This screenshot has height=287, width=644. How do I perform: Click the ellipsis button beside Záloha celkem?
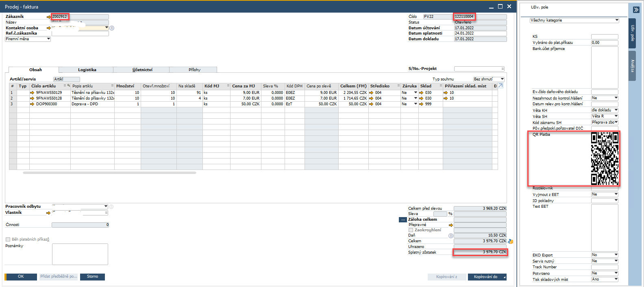[x=403, y=220]
